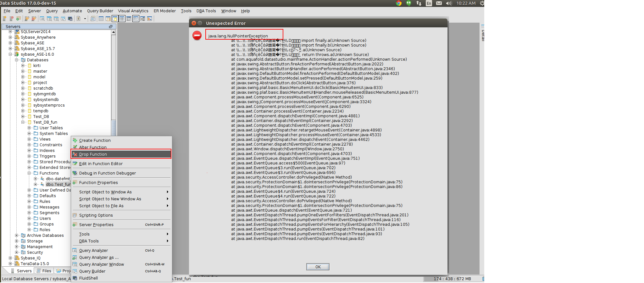Click the Register Server toolbar icon
Screen dimensions: 644x283
pyautogui.click(x=5, y=19)
